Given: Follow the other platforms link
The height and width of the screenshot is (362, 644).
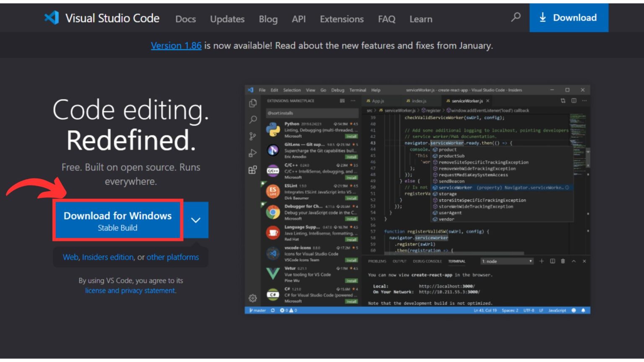Looking at the screenshot, I should point(173,257).
